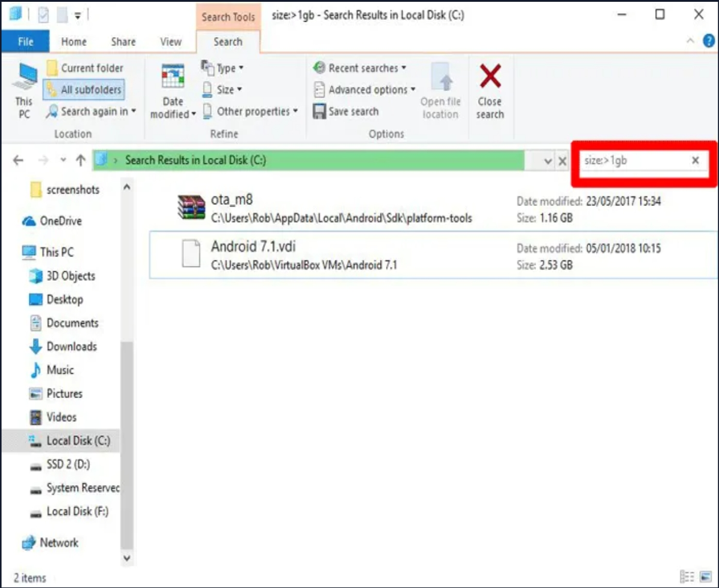The height and width of the screenshot is (588, 719).
Task: Click the address bar path text
Action: (195, 160)
